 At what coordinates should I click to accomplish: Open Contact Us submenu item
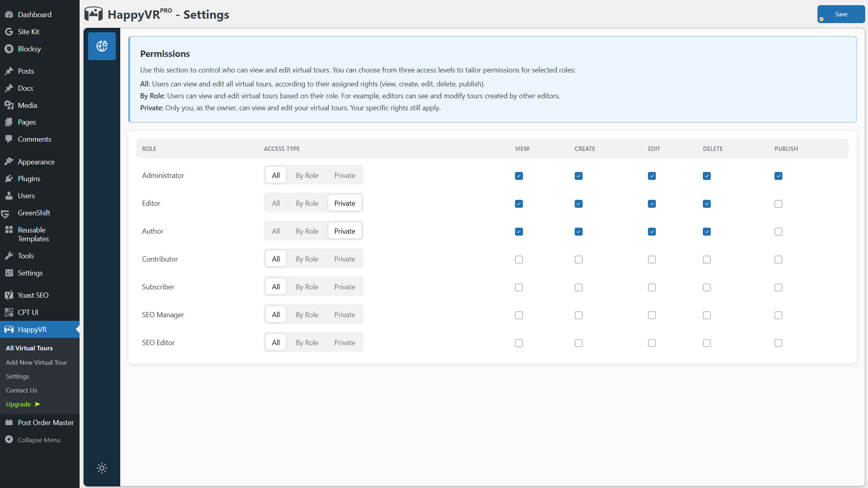click(21, 390)
